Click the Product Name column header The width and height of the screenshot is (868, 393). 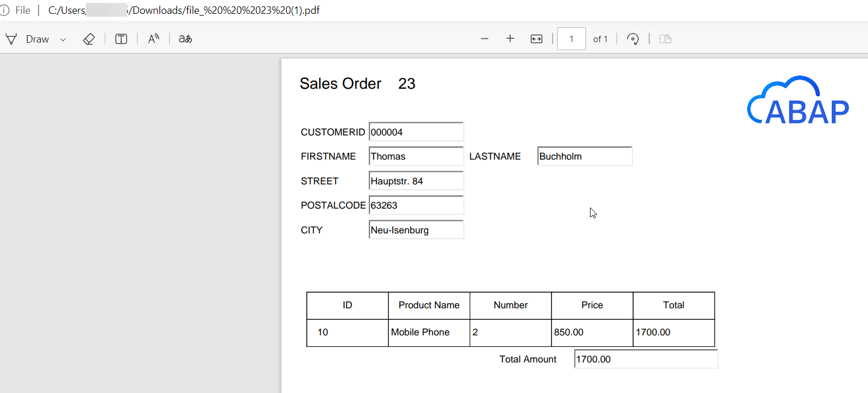(x=429, y=305)
